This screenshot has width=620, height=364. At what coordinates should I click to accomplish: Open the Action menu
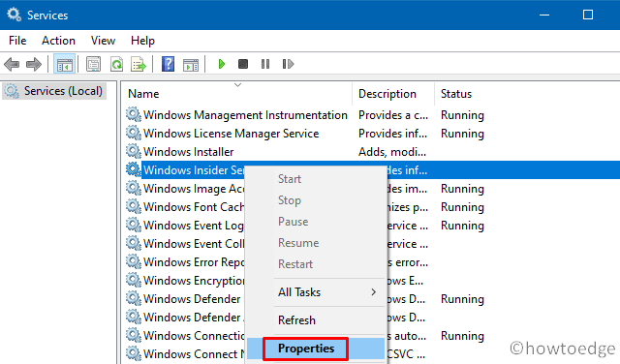pyautogui.click(x=58, y=41)
